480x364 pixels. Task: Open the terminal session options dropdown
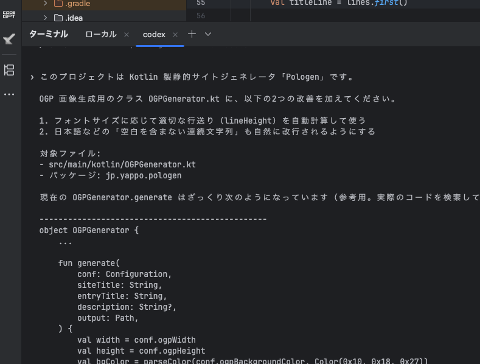point(208,34)
